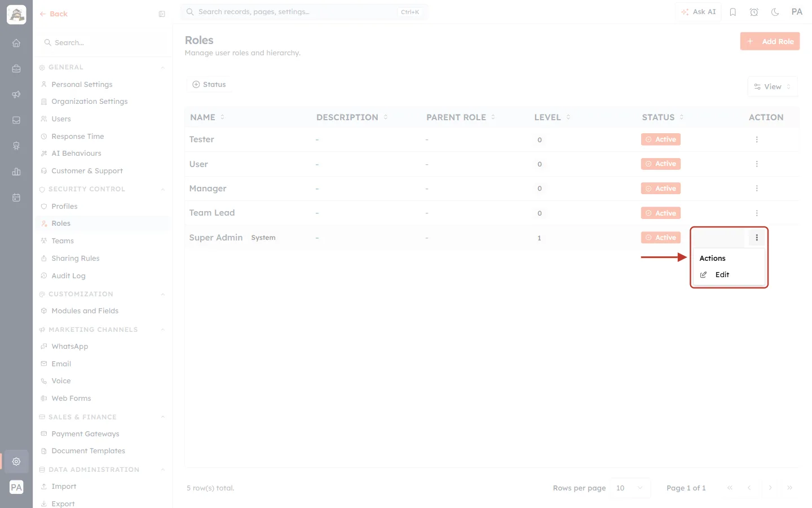Click the global search records field
812x508 pixels.
coord(304,12)
